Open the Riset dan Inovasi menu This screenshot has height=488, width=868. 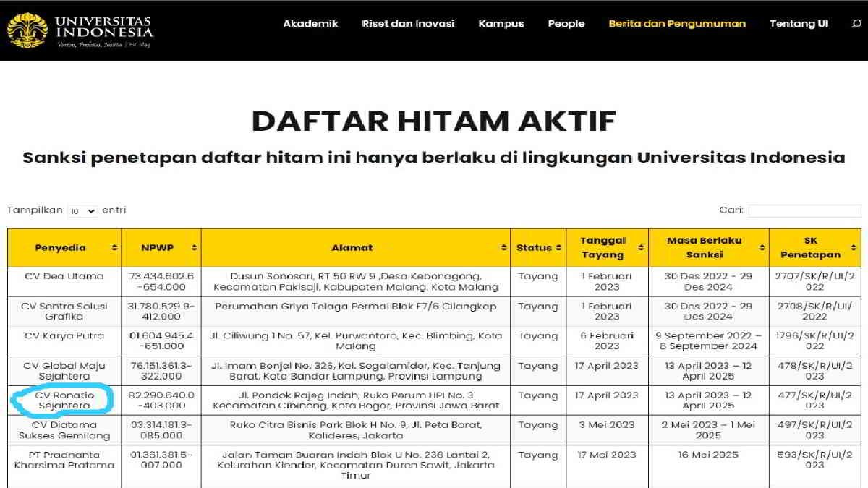coord(408,23)
